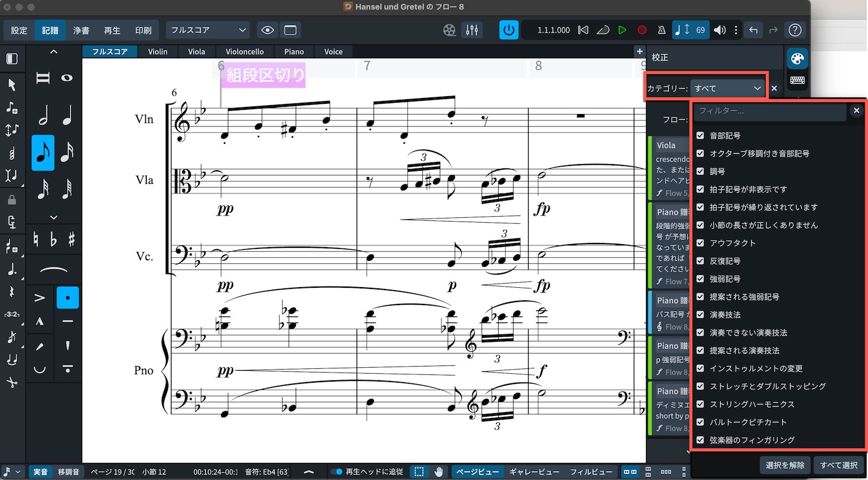Add a slur from notes panel
The height and width of the screenshot is (480, 868).
pyautogui.click(x=54, y=270)
